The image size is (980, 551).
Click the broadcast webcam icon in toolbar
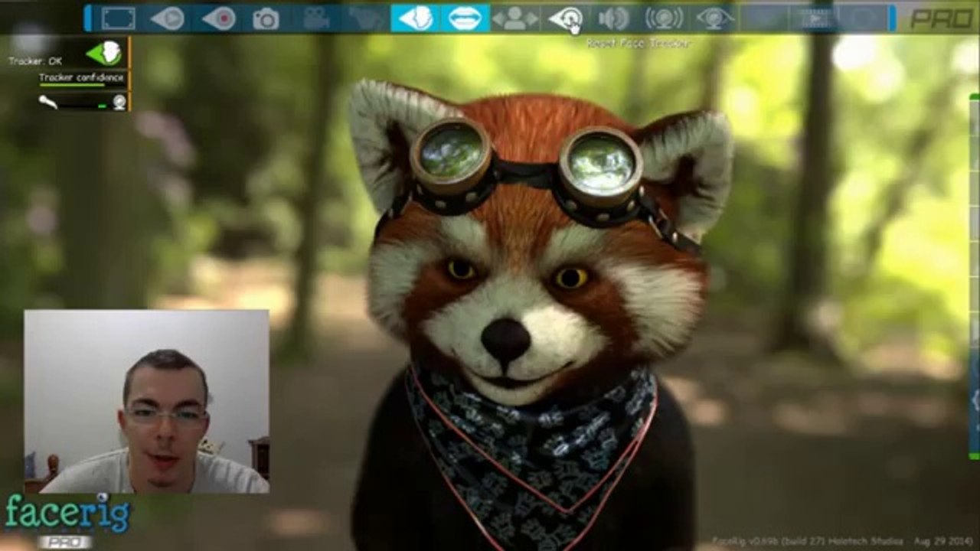point(664,18)
